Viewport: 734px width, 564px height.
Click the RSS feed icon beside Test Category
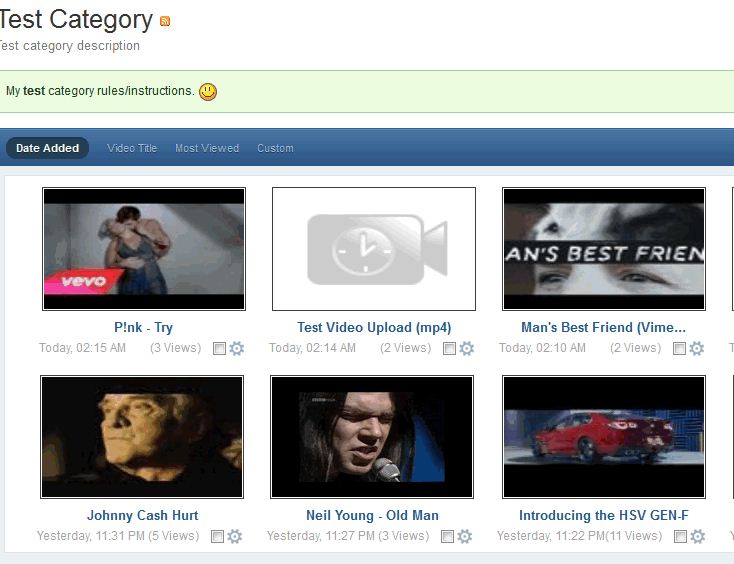[165, 22]
